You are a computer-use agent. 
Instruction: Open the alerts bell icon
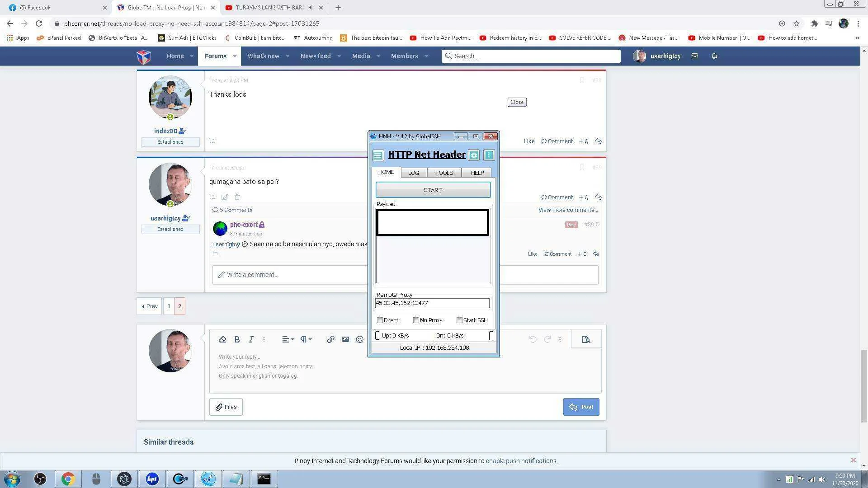click(x=714, y=56)
